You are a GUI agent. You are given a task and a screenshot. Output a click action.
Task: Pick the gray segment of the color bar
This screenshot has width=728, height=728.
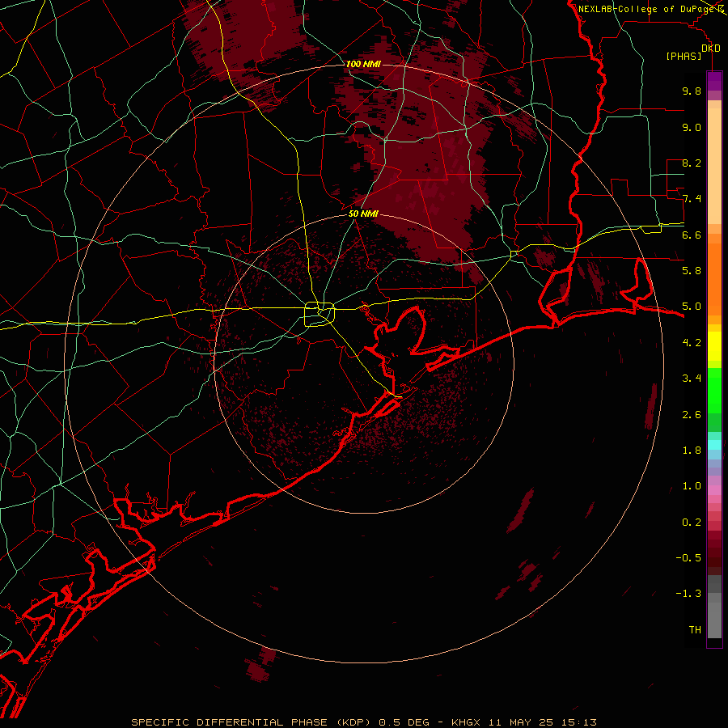(x=714, y=607)
